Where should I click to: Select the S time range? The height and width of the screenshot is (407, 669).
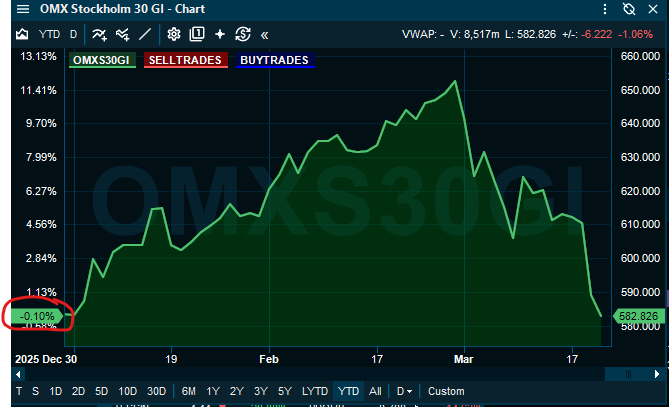click(x=35, y=391)
